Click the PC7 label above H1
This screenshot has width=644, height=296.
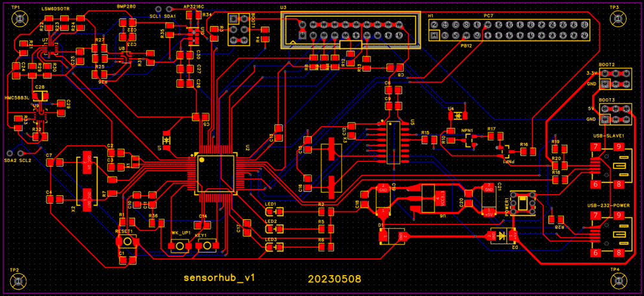point(488,15)
